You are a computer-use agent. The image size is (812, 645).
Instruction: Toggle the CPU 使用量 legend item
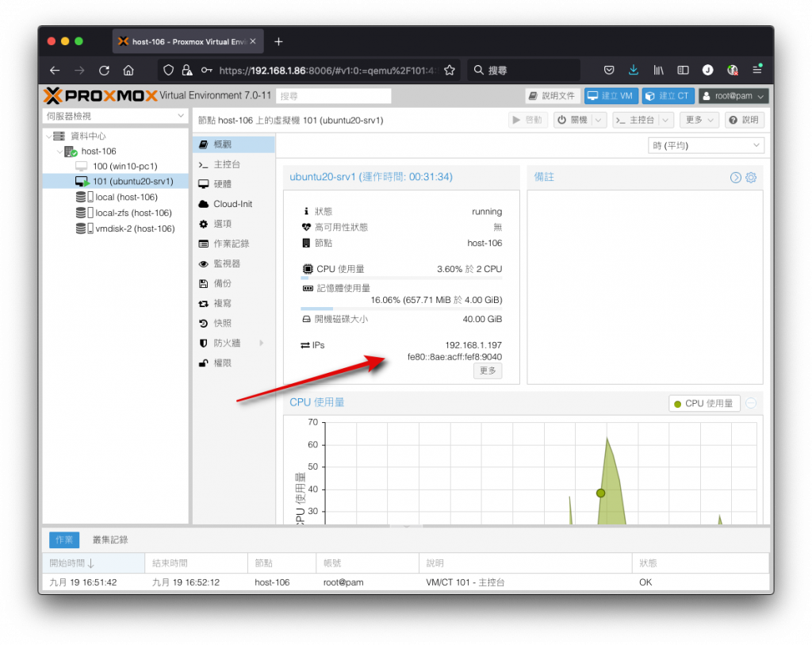(704, 404)
